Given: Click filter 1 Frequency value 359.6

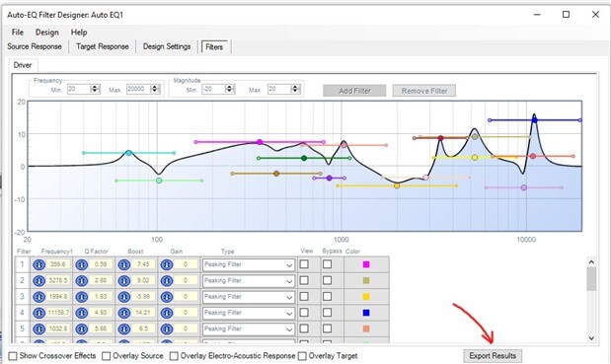Looking at the screenshot, I should click(58, 264).
